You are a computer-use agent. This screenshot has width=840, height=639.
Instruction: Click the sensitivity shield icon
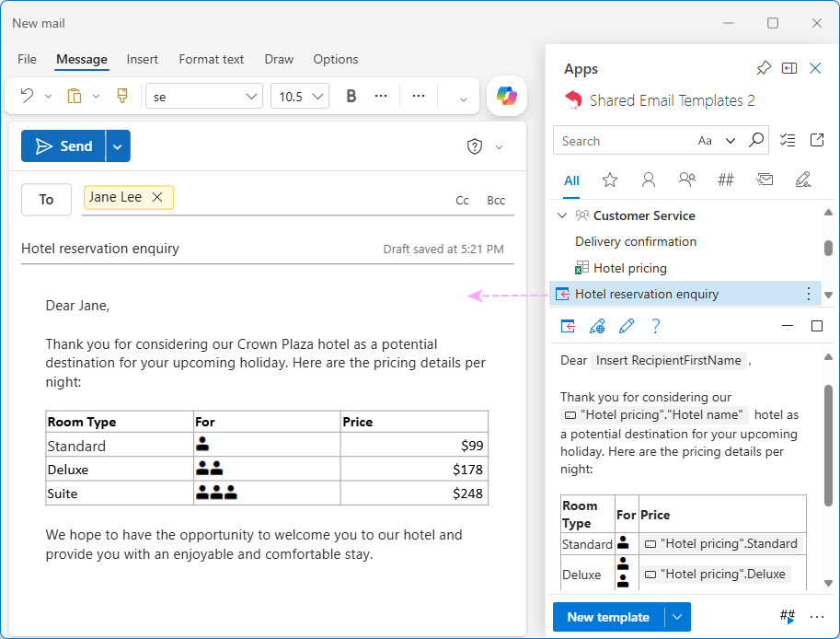click(475, 146)
